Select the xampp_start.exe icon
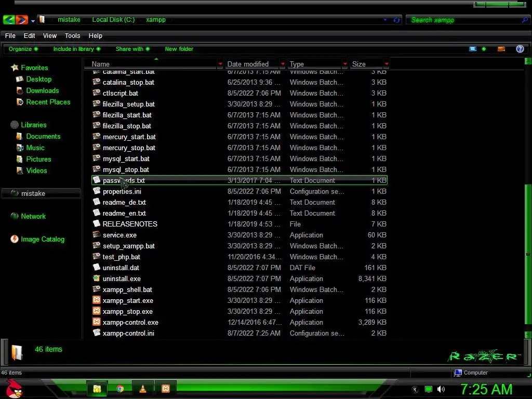The image size is (532, 399). 97,300
